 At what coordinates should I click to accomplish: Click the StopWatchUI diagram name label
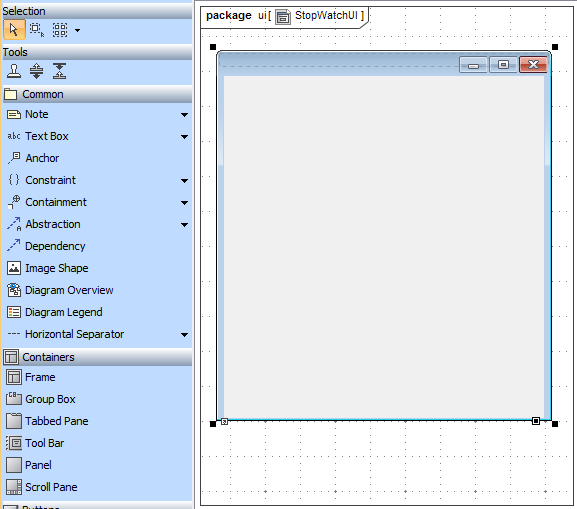[x=326, y=15]
